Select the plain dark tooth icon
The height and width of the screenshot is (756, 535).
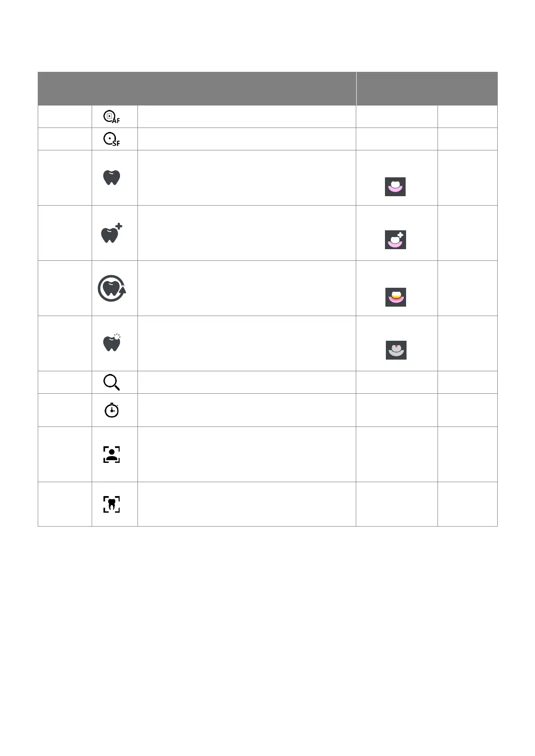coord(112,178)
